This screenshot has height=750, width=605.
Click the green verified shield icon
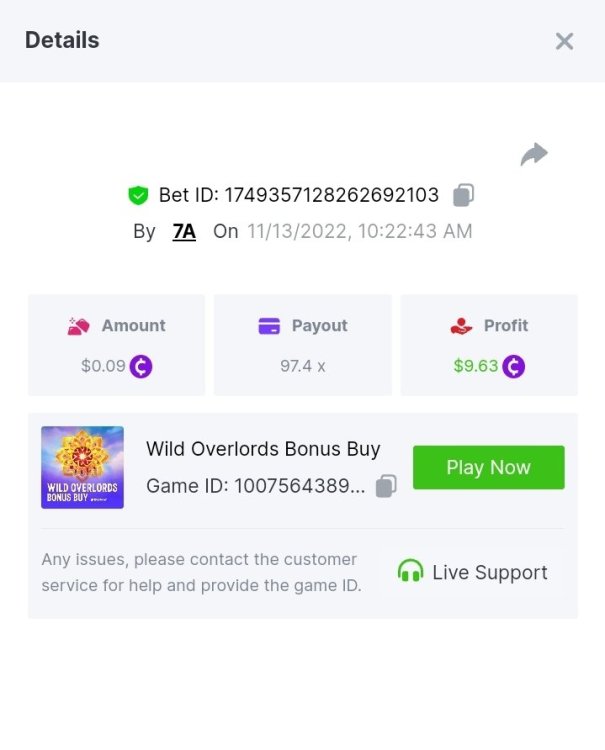[x=138, y=195]
